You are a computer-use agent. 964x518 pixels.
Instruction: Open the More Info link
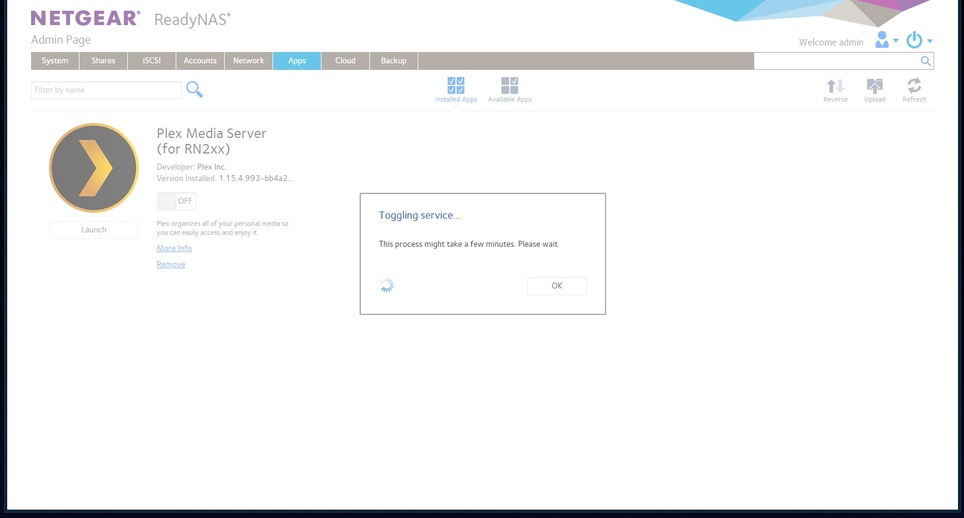pos(174,248)
